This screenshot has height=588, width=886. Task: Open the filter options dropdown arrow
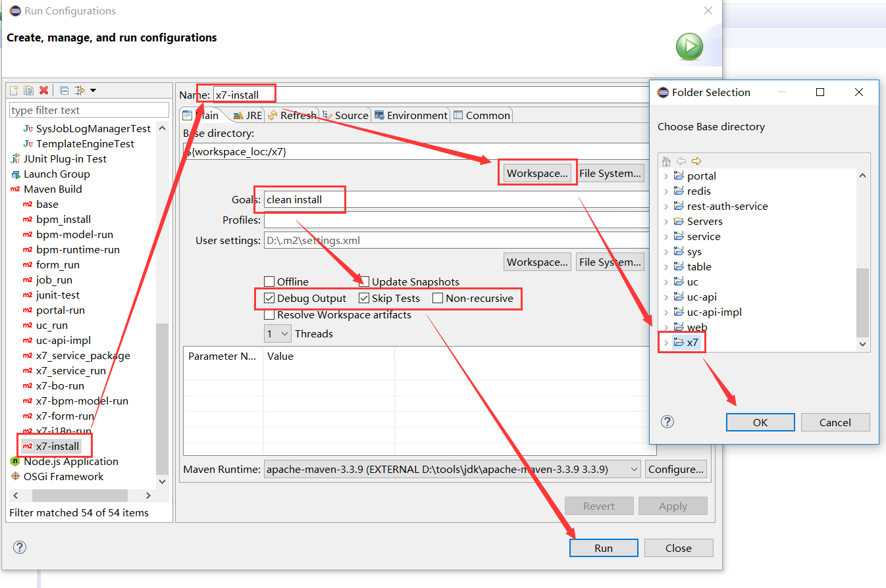pyautogui.click(x=93, y=90)
